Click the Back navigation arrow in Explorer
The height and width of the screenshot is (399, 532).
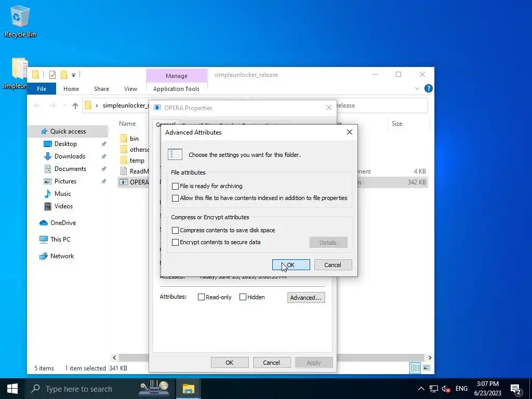(x=37, y=105)
